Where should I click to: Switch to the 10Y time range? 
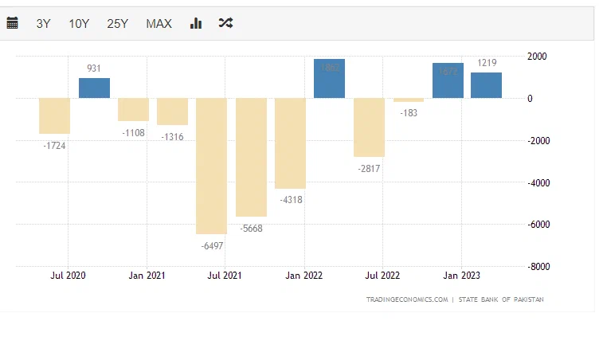coord(79,24)
